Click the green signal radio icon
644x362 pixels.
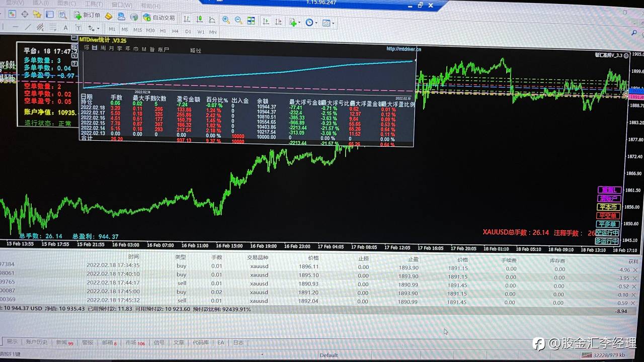click(134, 17)
